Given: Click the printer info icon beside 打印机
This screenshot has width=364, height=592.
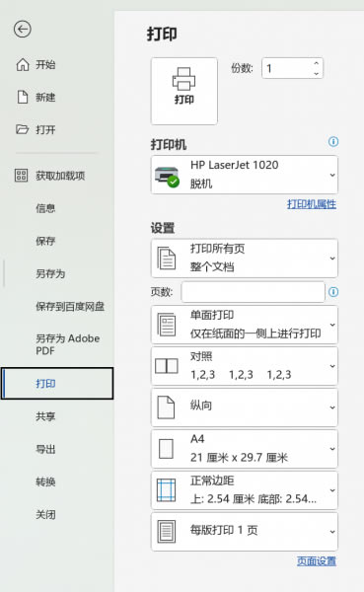Looking at the screenshot, I should (x=333, y=141).
